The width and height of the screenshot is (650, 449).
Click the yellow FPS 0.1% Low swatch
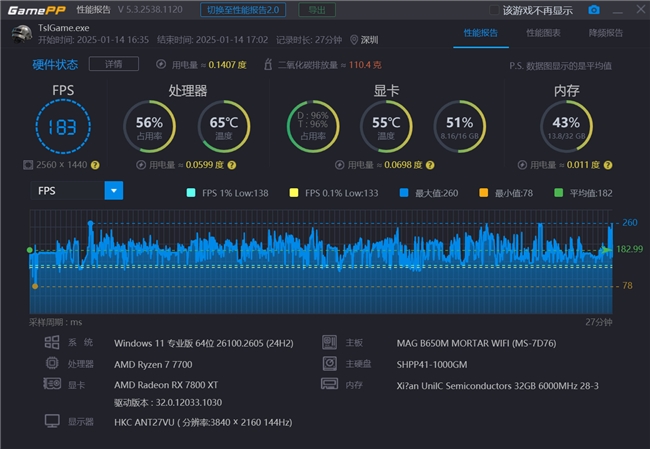click(x=293, y=193)
